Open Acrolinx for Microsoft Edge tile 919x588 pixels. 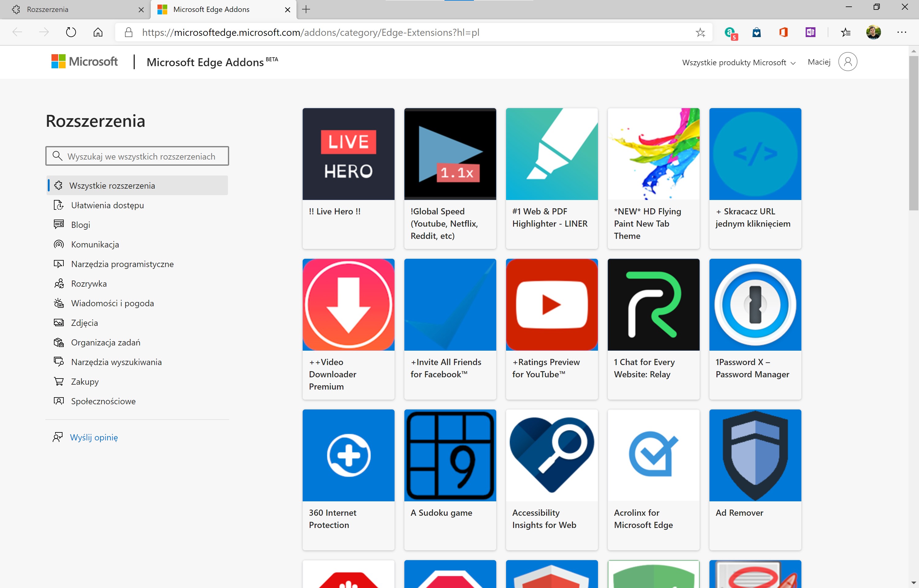[x=654, y=480]
